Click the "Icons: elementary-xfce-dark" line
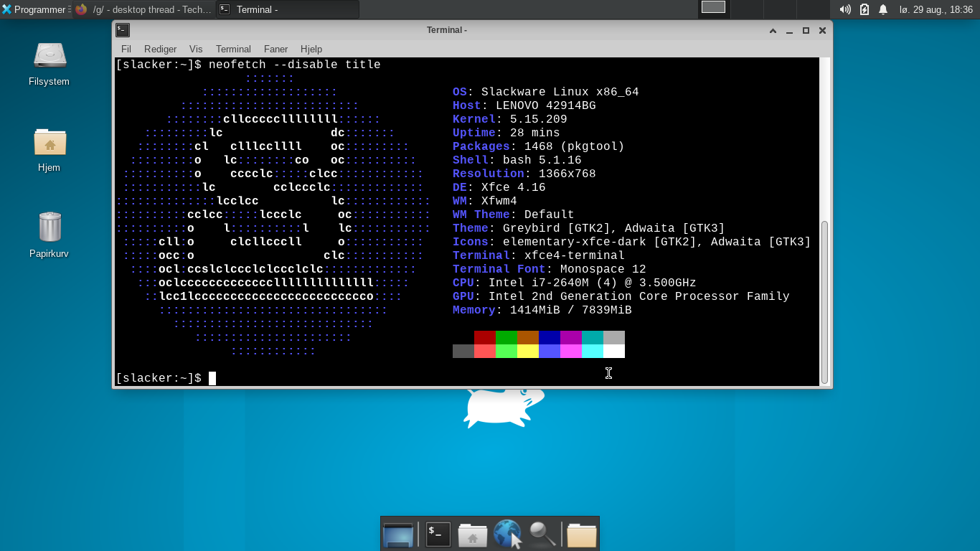Image resolution: width=980 pixels, height=551 pixels. (632, 242)
